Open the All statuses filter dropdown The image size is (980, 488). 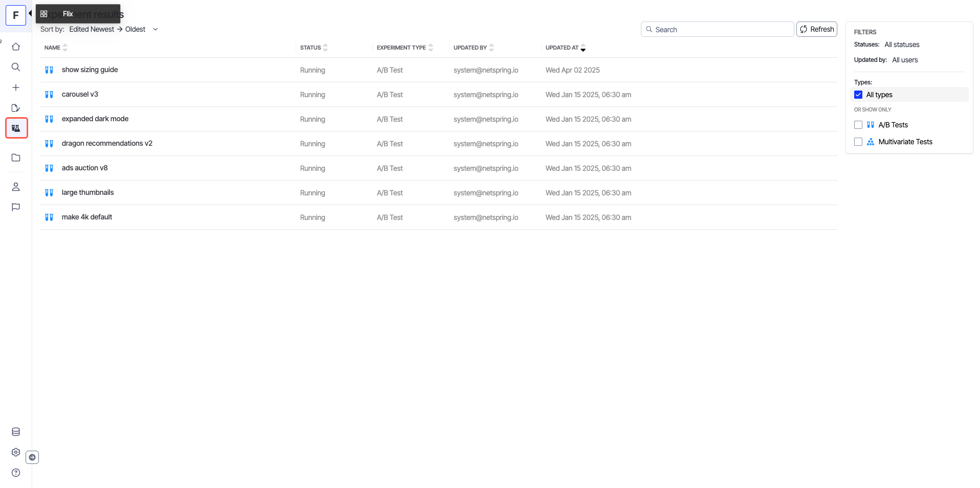click(902, 45)
